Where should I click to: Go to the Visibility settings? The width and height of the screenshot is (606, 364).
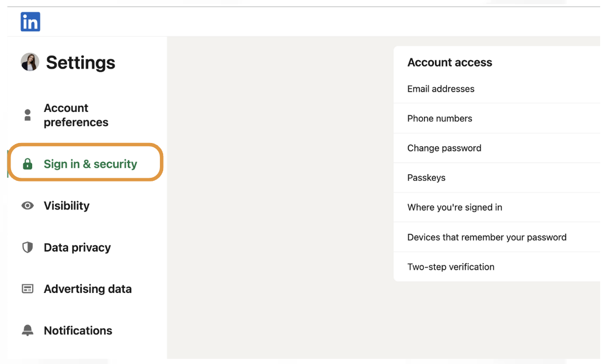[x=67, y=206]
